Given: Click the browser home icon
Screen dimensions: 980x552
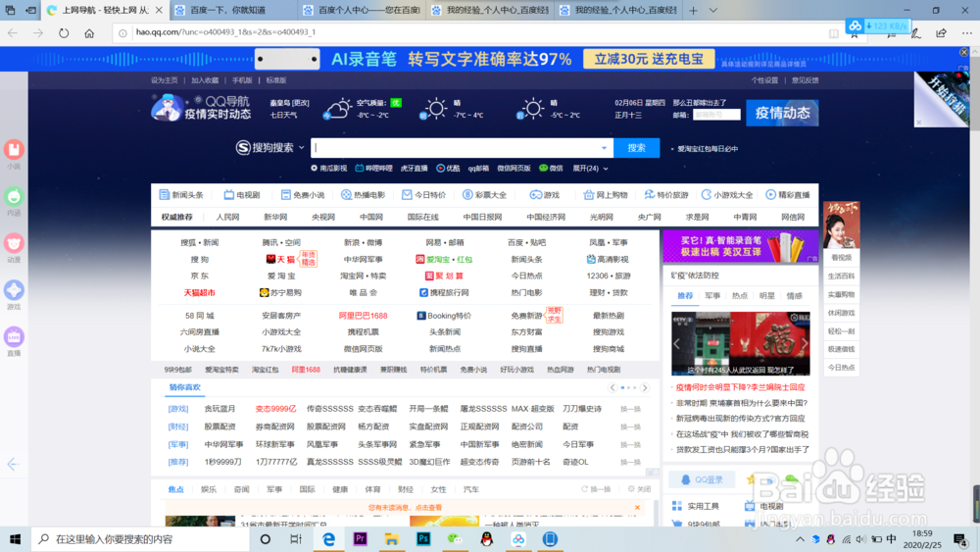Looking at the screenshot, I should (x=89, y=33).
